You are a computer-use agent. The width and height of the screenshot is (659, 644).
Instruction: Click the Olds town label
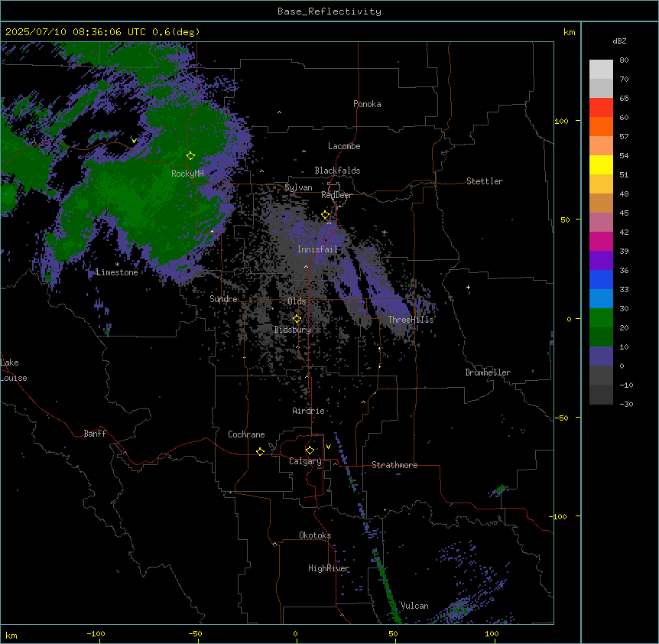point(297,301)
